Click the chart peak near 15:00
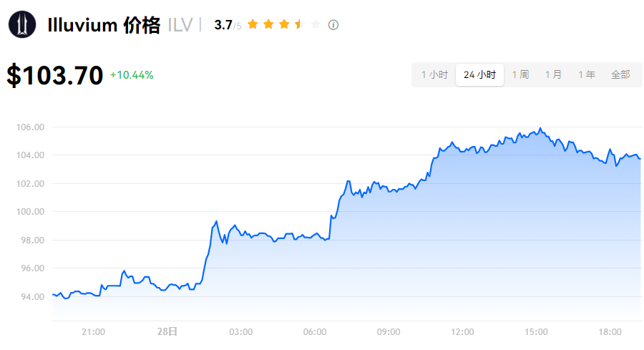The height and width of the screenshot is (350, 644). (540, 129)
